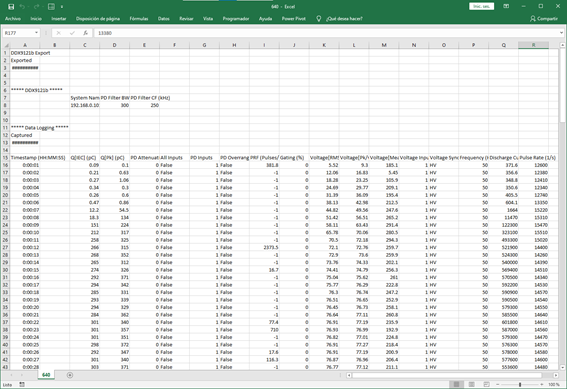
Task: Click the zoom out minus button
Action: pos(498,384)
